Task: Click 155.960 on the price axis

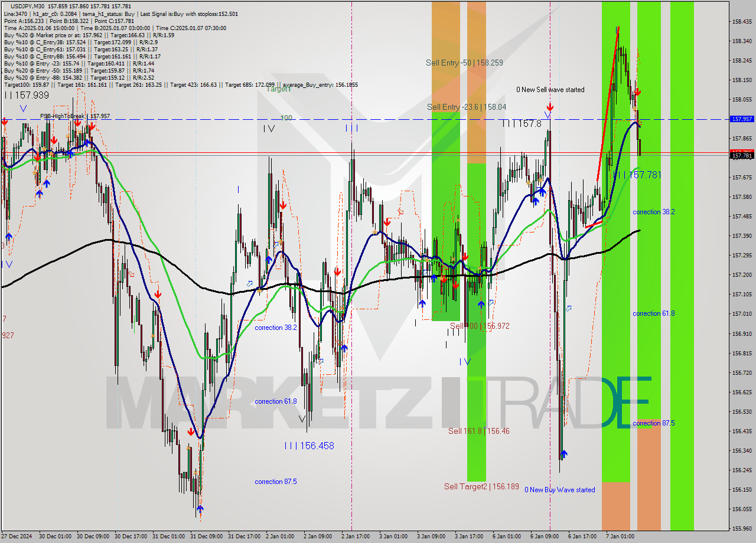Action: pyautogui.click(x=742, y=529)
